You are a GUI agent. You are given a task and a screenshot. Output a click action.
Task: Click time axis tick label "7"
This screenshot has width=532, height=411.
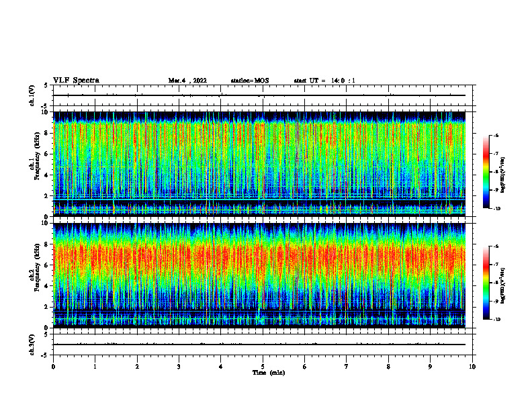347,367
